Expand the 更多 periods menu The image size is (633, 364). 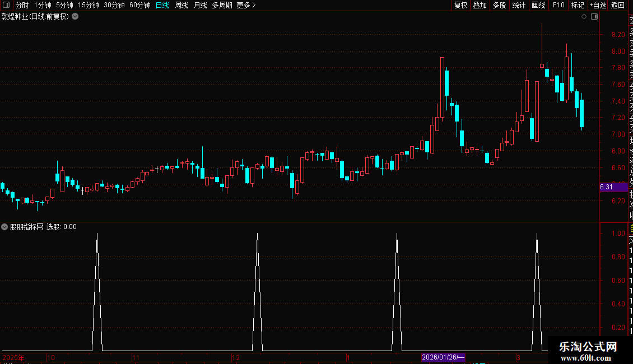tap(246, 5)
